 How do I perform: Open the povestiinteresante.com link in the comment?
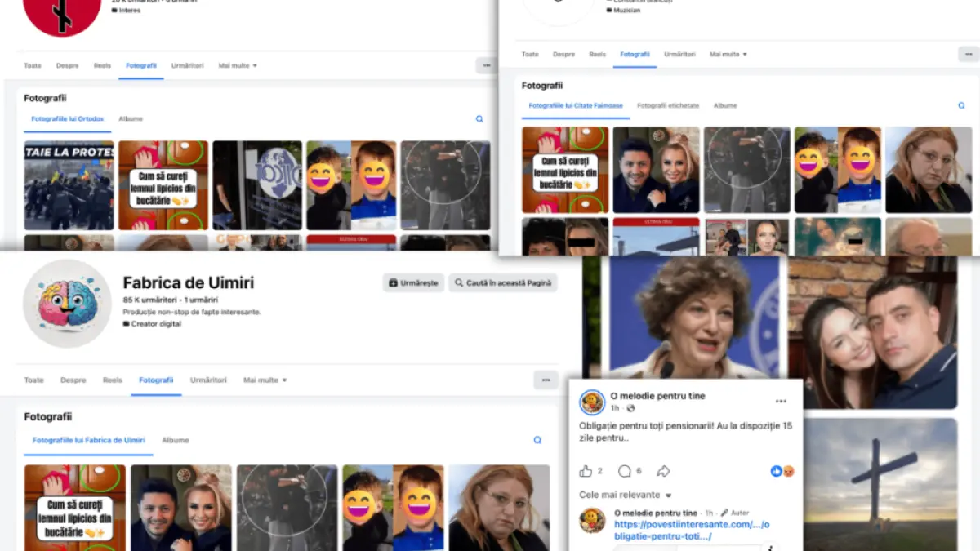692,530
